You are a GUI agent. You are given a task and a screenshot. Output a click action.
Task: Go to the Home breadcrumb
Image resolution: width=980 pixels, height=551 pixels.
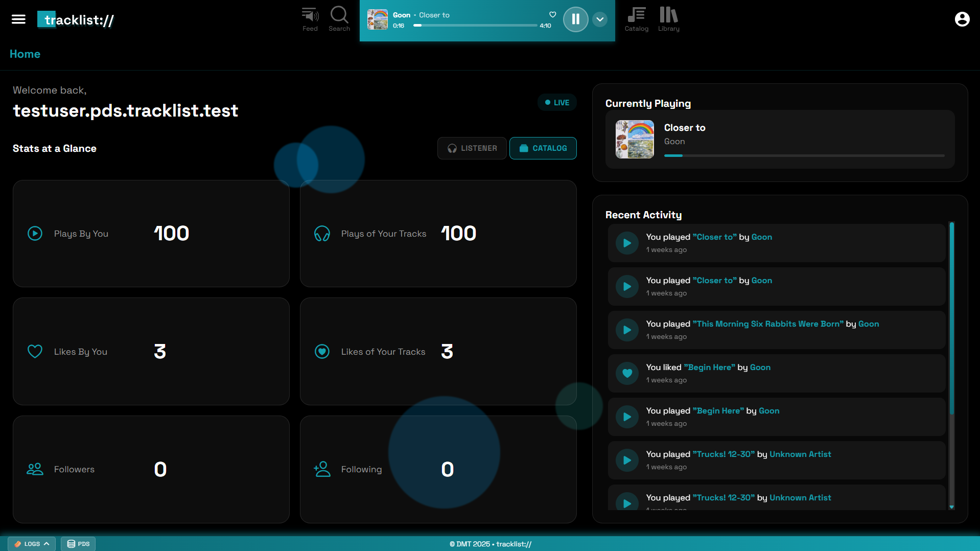[25, 54]
